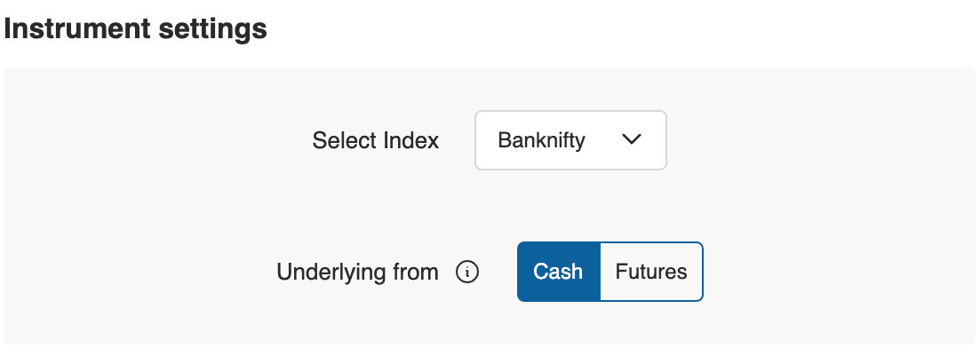980x348 pixels.
Task: Click the chevron arrow in the index selector
Action: point(632,140)
